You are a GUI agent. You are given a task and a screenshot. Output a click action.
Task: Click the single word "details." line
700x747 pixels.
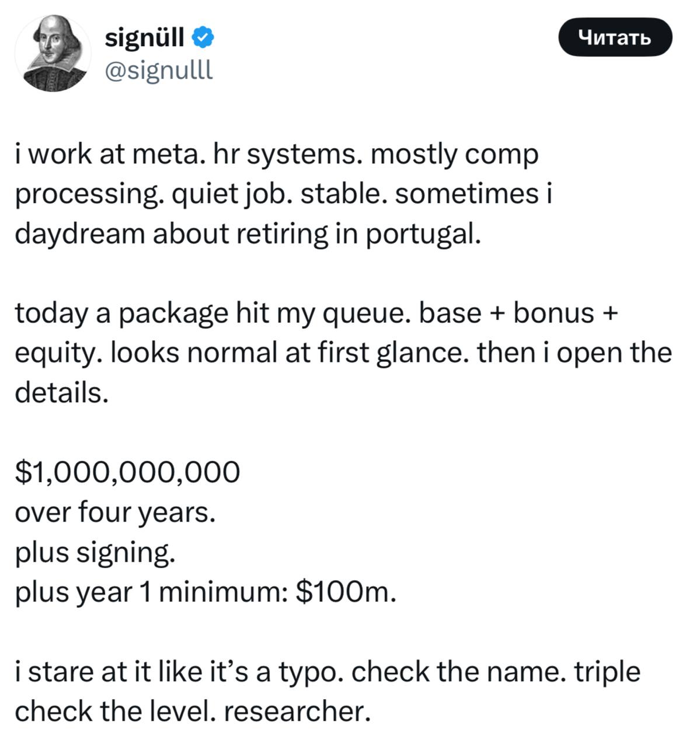62,392
